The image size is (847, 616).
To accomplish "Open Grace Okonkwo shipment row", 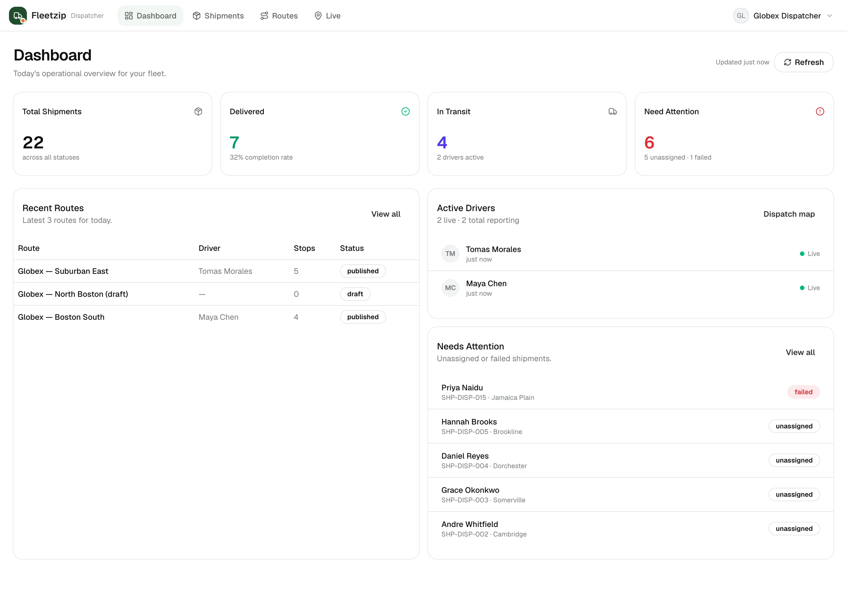I will click(x=630, y=495).
